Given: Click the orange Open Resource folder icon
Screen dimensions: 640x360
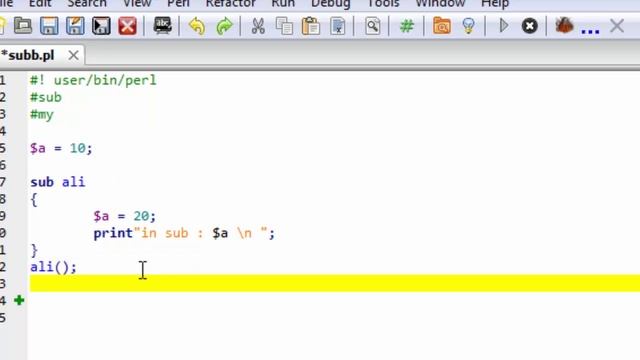Looking at the screenshot, I should (442, 26).
